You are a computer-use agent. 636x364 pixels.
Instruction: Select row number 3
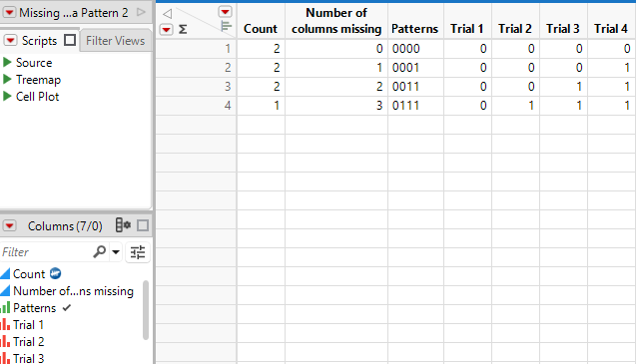click(197, 87)
